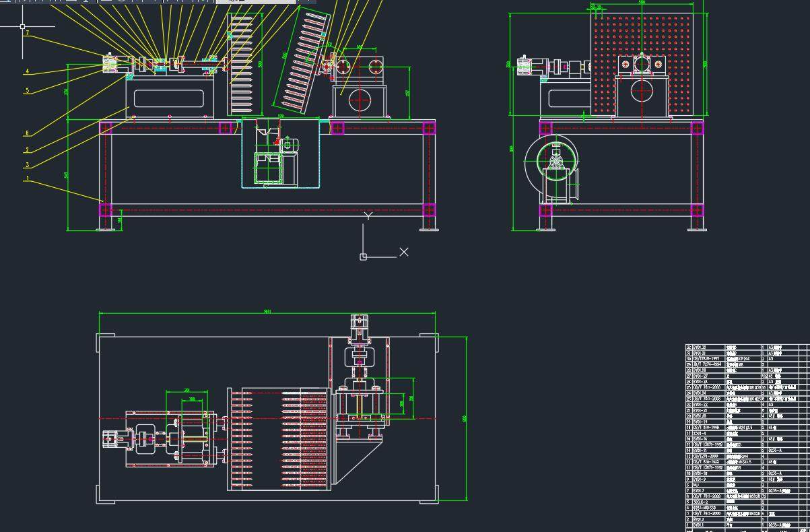Select the large circle on side view gearbox

[641, 92]
